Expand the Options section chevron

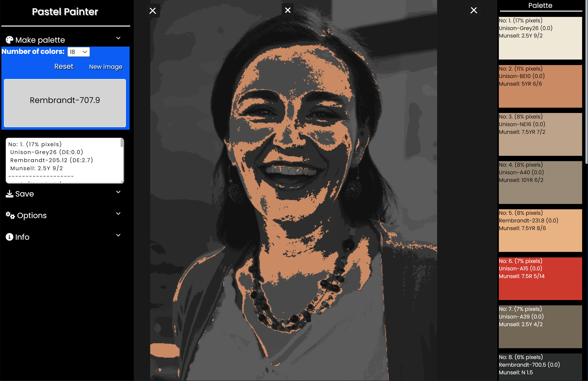[x=118, y=213]
